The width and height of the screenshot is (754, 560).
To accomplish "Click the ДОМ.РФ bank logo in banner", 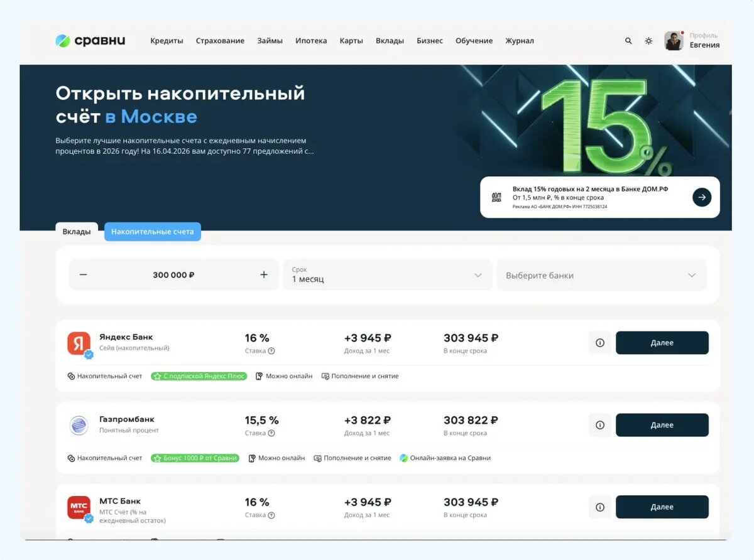I will click(x=496, y=197).
